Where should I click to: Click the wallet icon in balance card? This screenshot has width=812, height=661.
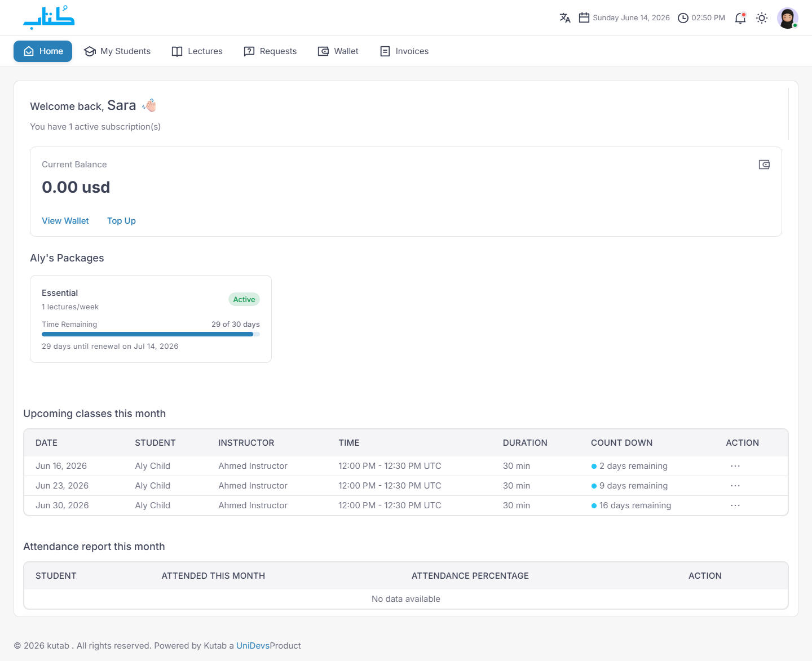coord(764,165)
